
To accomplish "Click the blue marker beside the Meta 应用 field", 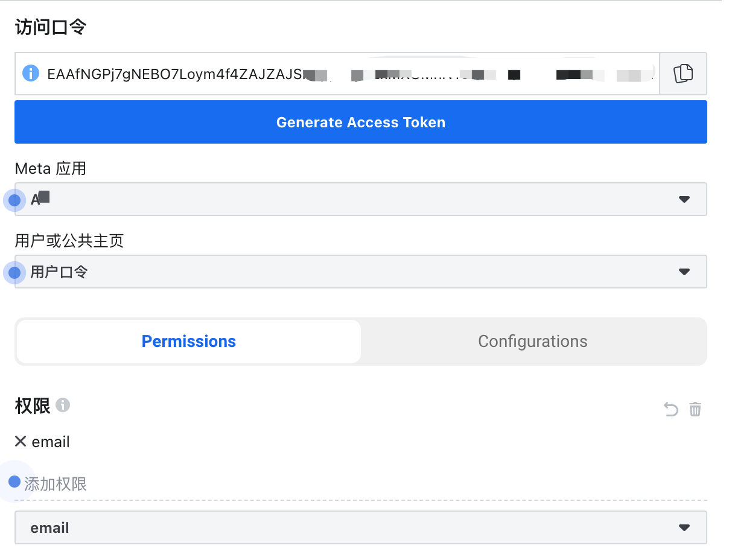I will pos(14,199).
